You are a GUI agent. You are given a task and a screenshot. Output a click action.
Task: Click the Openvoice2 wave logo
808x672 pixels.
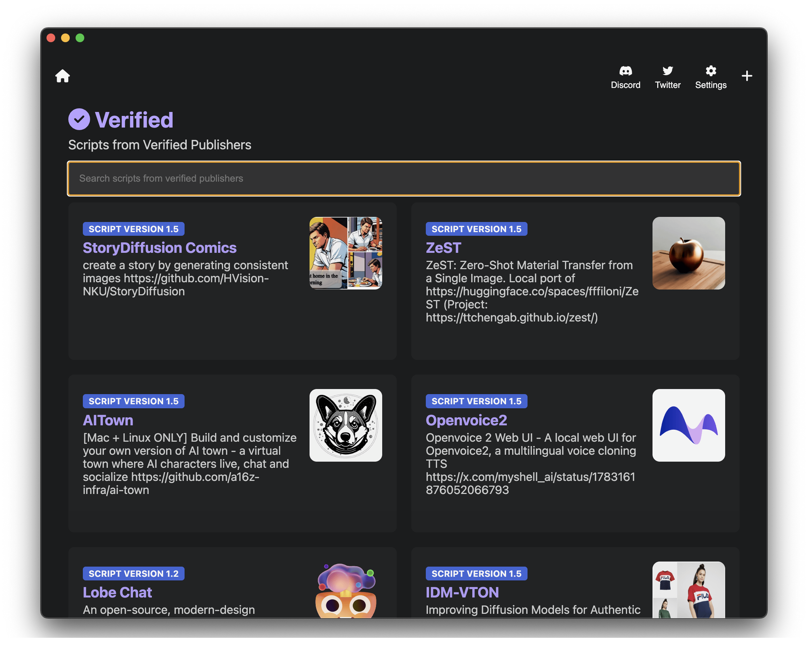click(688, 425)
